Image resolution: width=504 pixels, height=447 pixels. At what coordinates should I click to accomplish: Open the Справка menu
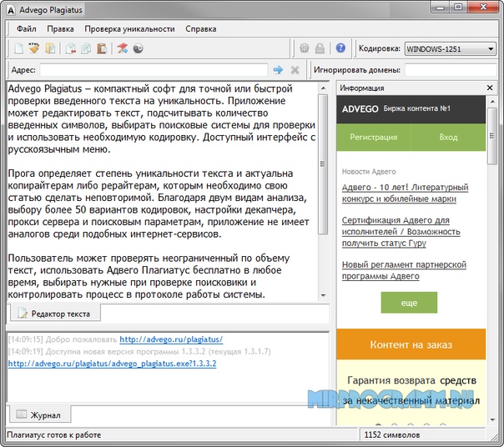200,29
